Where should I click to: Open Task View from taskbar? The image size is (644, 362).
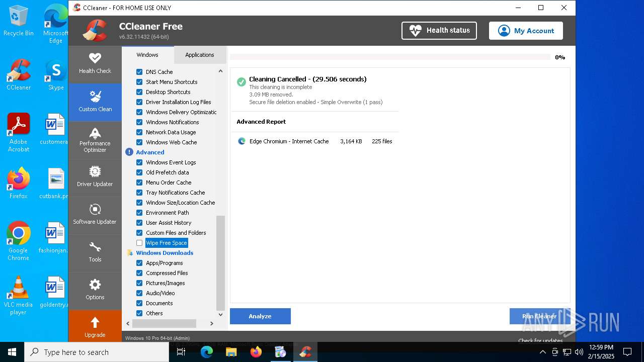click(x=182, y=352)
